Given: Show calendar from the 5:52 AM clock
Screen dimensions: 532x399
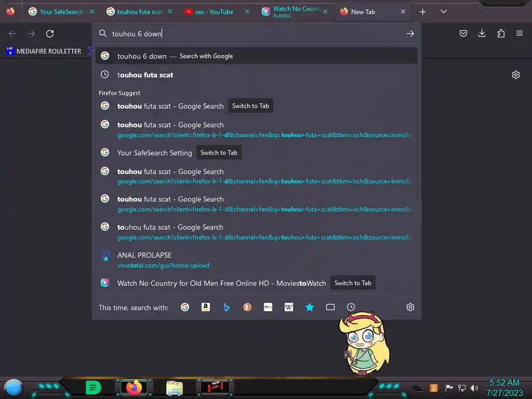Looking at the screenshot, I should click(504, 388).
